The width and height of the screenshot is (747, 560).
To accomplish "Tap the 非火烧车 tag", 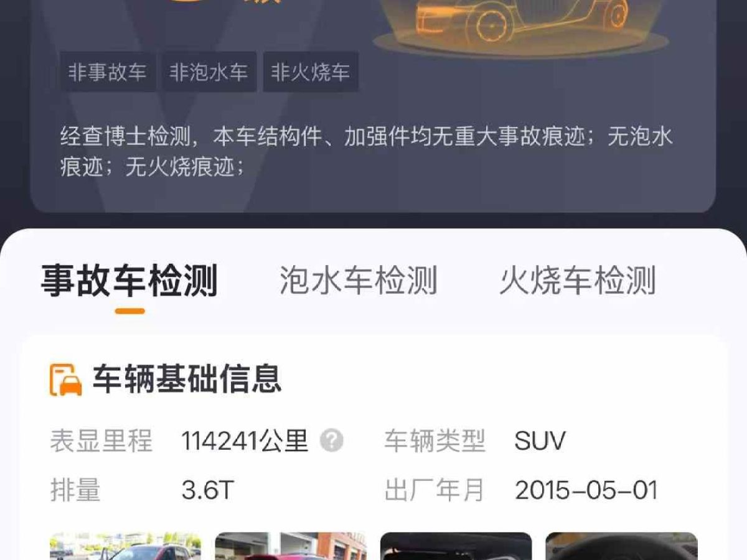I will (311, 72).
